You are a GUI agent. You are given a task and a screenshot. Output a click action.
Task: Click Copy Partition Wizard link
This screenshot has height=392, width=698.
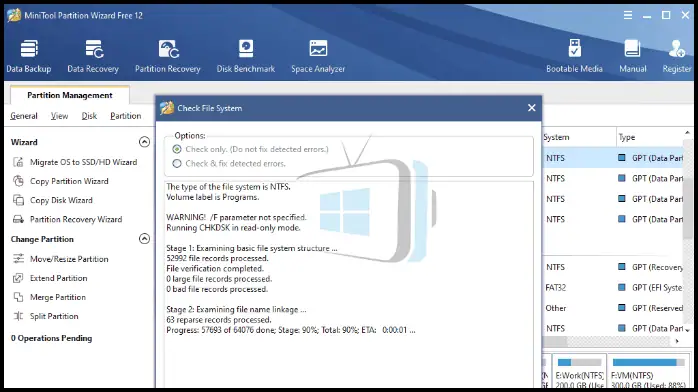tap(69, 181)
